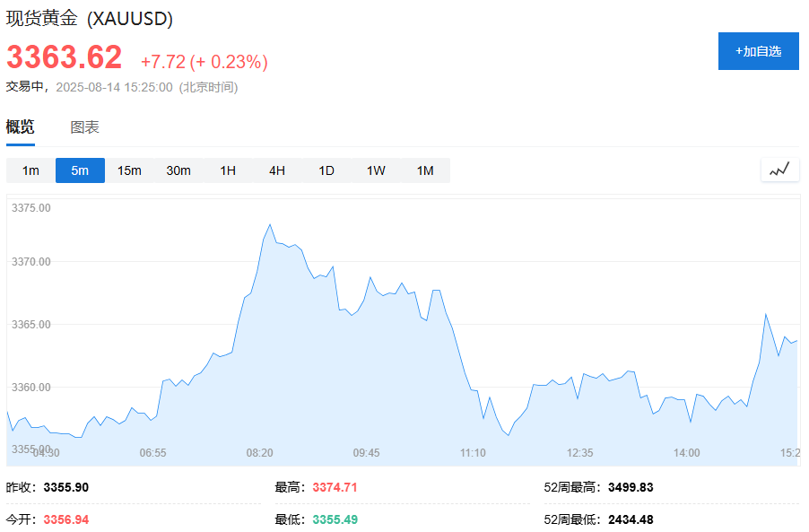Select the 1H timeframe
Viewport: 809px width, 532px height.
pyautogui.click(x=228, y=170)
